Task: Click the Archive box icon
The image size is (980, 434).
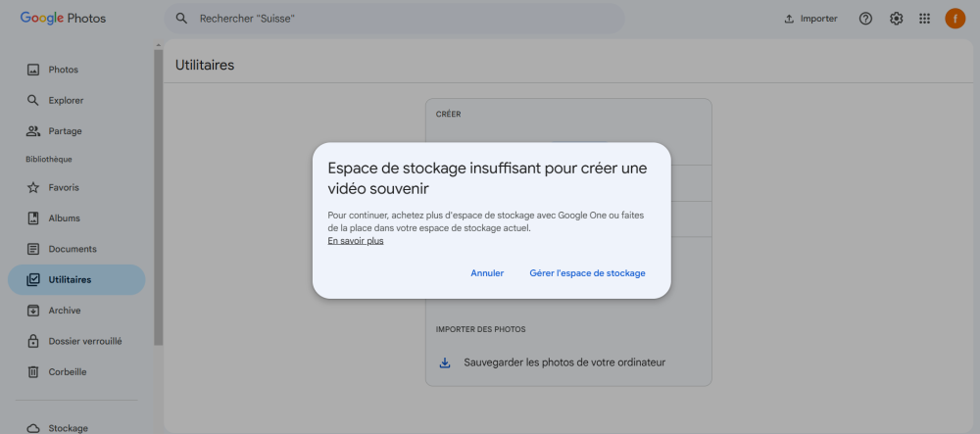Action: tap(33, 311)
